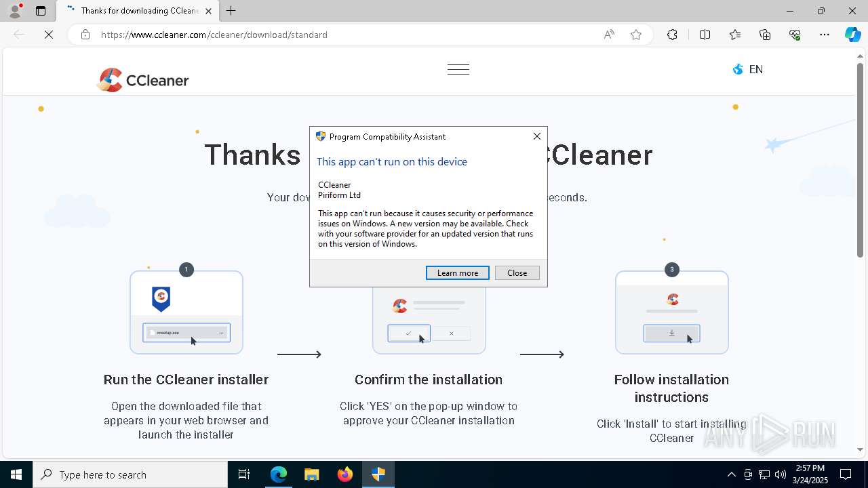Screen dimensions: 868x488
Task: Open Favorites list icon
Action: coord(735,35)
